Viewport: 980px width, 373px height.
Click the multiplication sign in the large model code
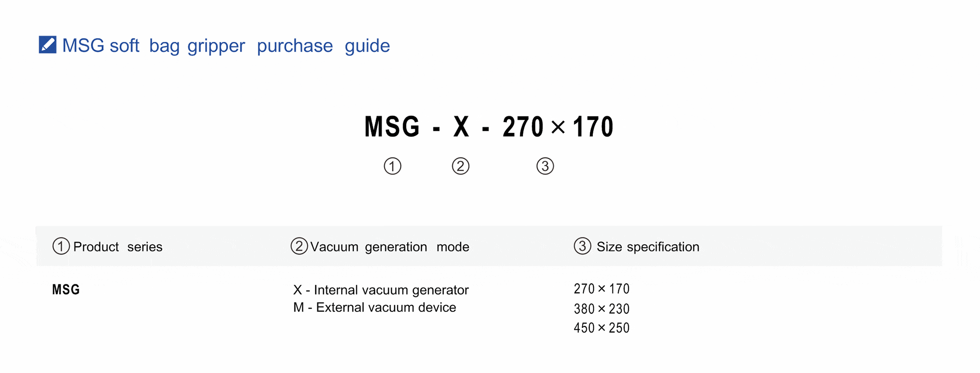click(x=558, y=127)
